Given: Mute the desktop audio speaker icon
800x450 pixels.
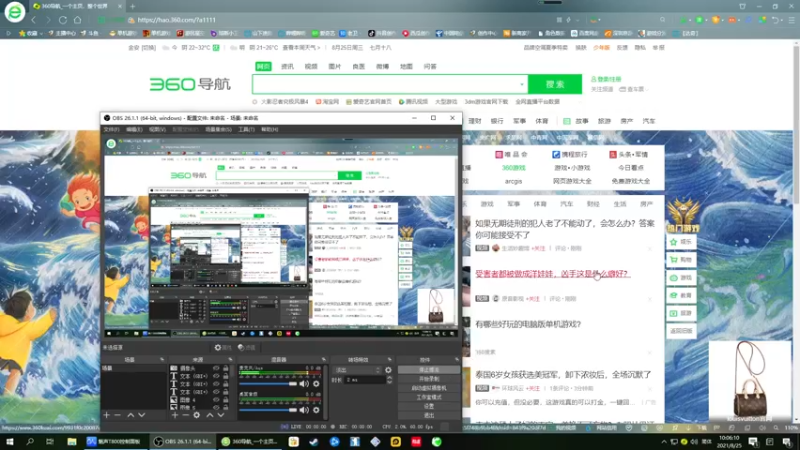Looking at the screenshot, I should 304,410.
